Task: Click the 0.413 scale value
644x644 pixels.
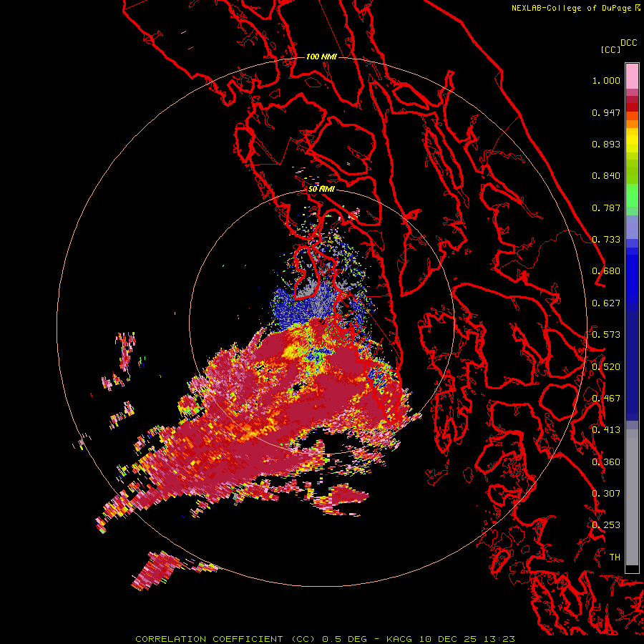Action: point(606,430)
